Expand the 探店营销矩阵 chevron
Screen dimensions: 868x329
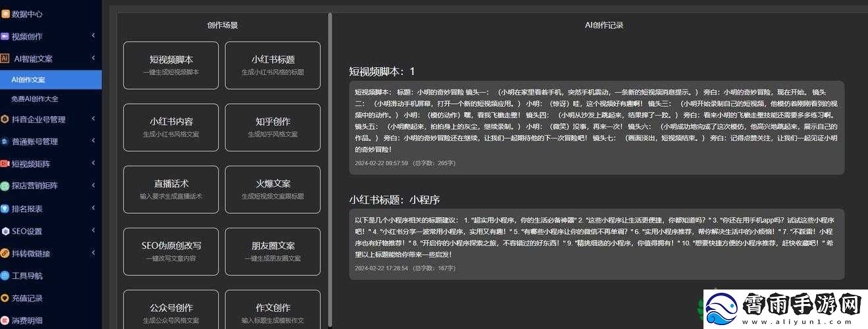93,186
